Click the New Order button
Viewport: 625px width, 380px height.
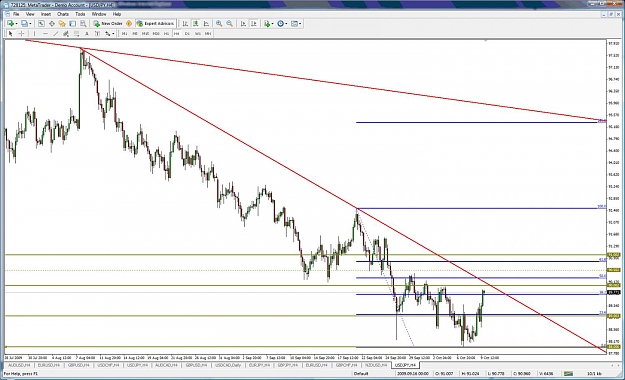(108, 24)
